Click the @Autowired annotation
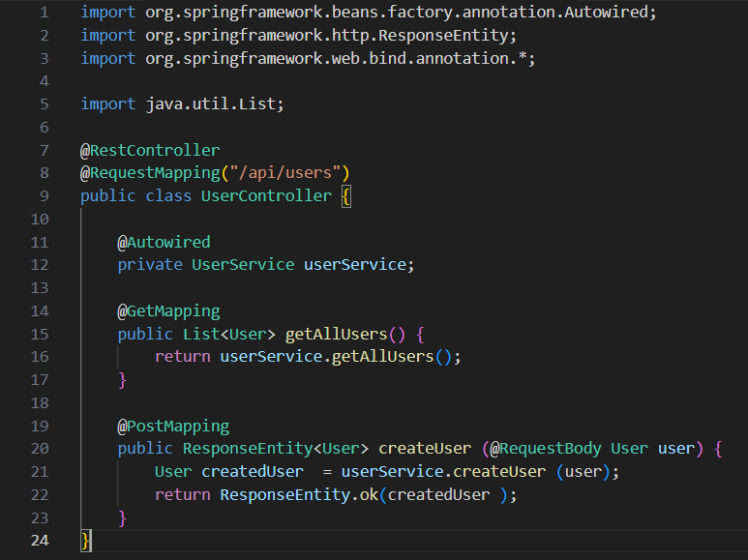748x560 pixels. tap(164, 242)
